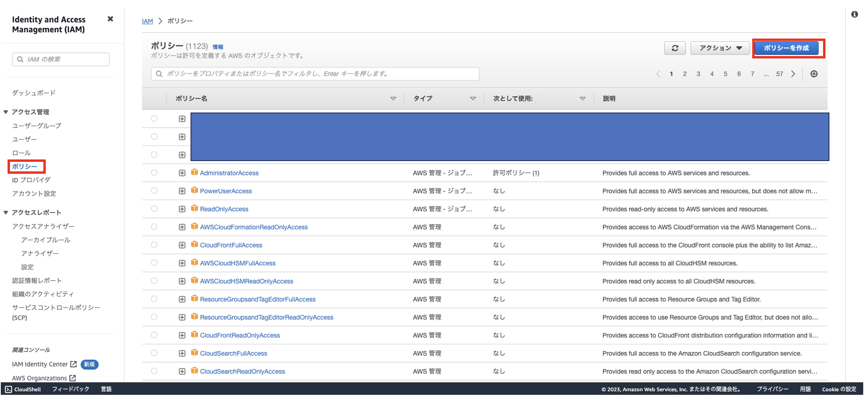Open the AdministratorAccess policy link
The height and width of the screenshot is (400, 868).
[229, 173]
